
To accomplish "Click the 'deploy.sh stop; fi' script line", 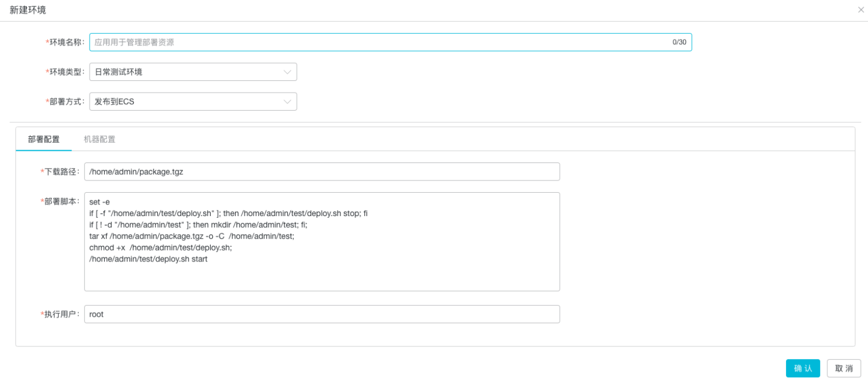I will pyautogui.click(x=229, y=213).
